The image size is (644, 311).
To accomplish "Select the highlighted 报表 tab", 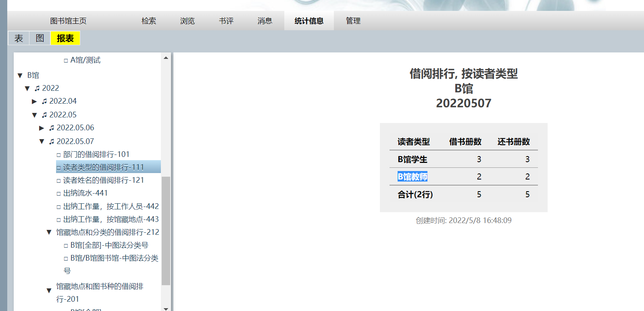I will [x=65, y=38].
